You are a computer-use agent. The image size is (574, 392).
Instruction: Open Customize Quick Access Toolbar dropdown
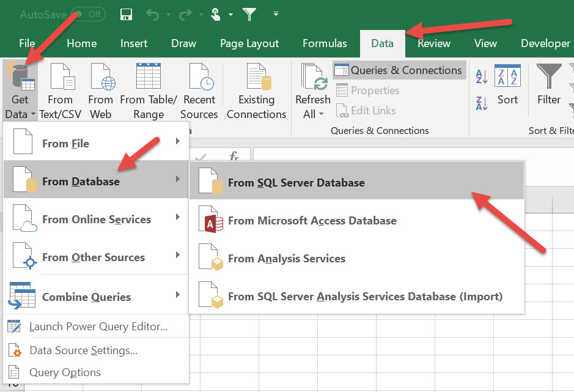(276, 14)
